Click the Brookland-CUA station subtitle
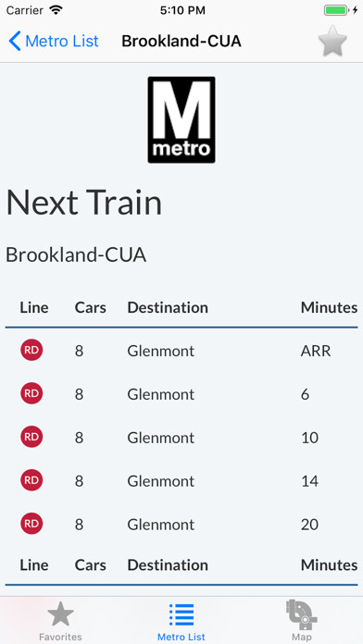Image resolution: width=363 pixels, height=644 pixels. coord(76,255)
